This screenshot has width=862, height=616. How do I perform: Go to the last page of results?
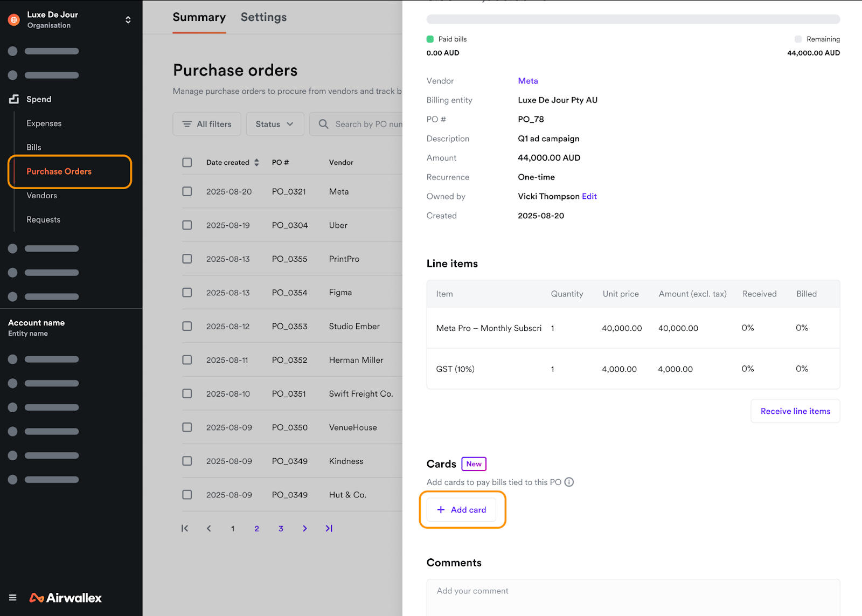329,529
